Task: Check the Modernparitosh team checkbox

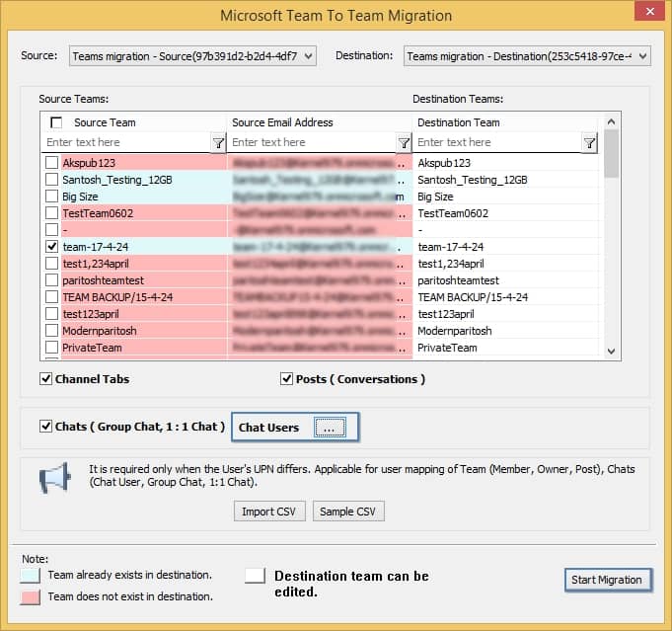Action: [x=52, y=330]
